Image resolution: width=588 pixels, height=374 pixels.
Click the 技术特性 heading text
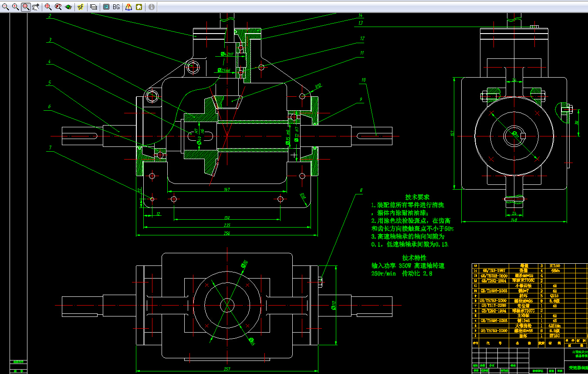coord(414,258)
